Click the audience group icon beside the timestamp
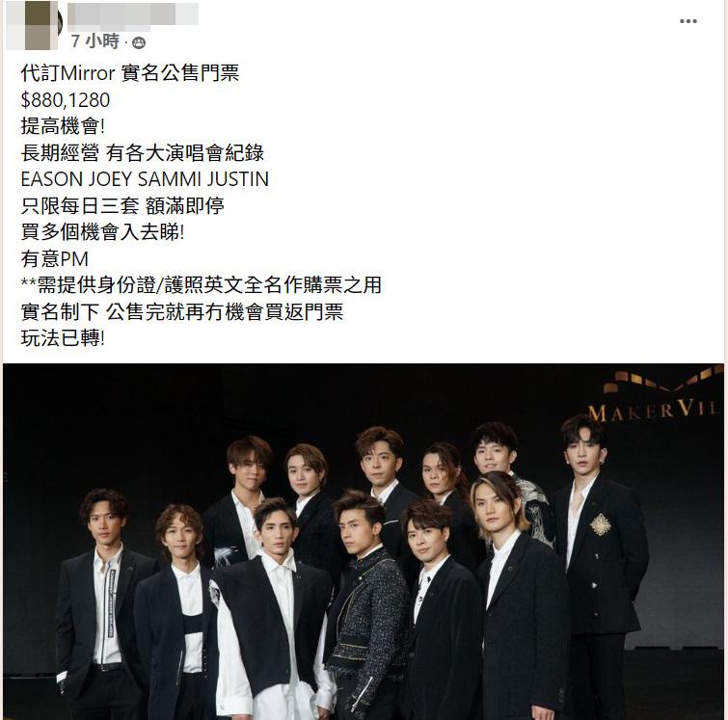This screenshot has height=720, width=728. (139, 42)
